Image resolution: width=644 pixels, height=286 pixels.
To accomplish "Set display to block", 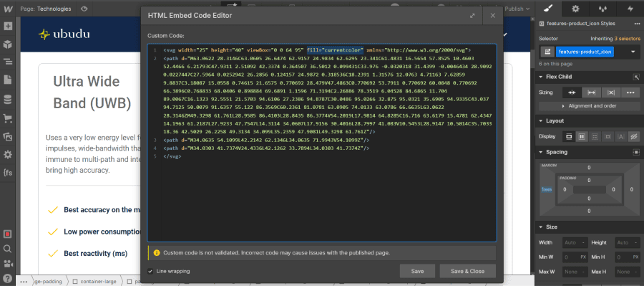I will 570,136.
